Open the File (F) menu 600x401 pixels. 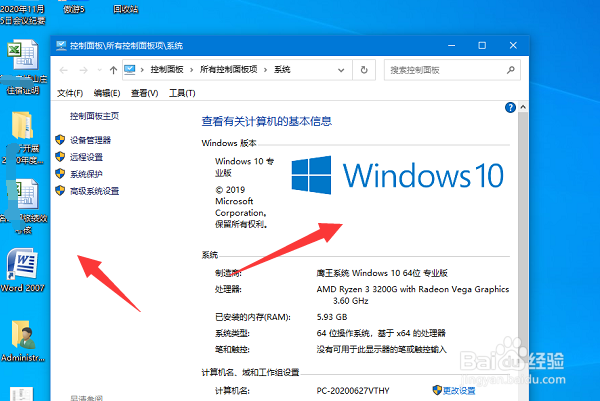point(70,93)
